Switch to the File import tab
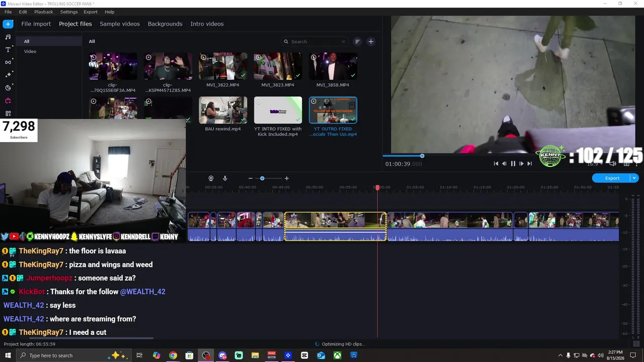The height and width of the screenshot is (362, 644). click(36, 24)
